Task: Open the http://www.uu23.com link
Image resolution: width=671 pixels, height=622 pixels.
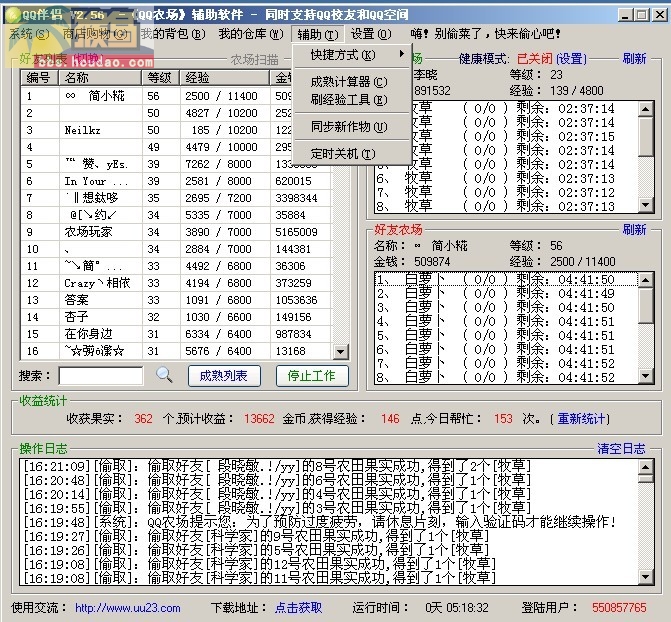Action: click(x=128, y=608)
